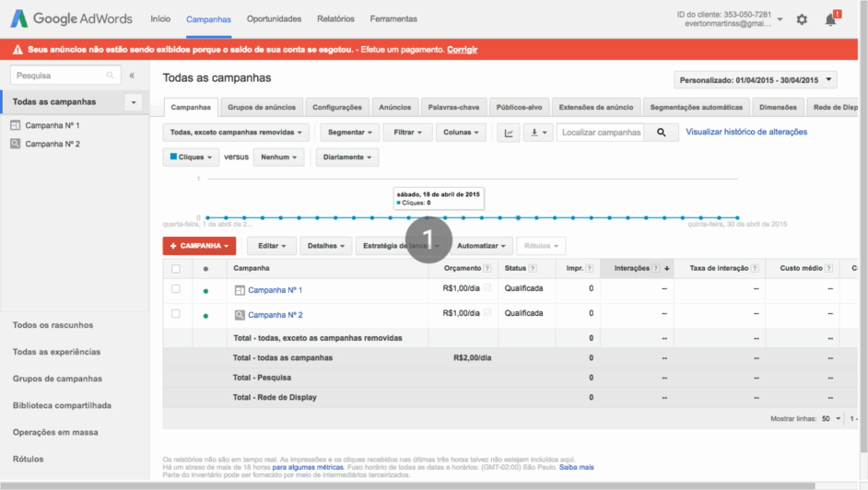Open Campanha Nº 1 link in table
Image resolution: width=868 pixels, height=490 pixels.
coord(276,290)
